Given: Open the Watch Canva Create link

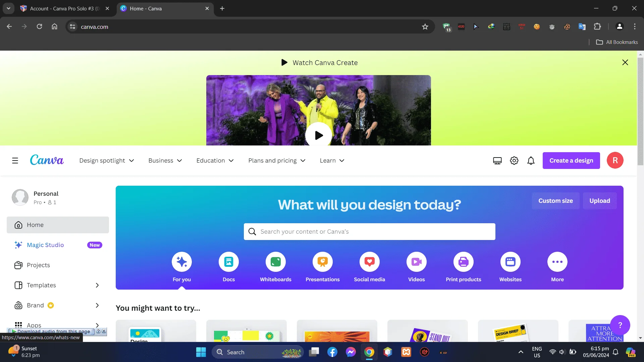Looking at the screenshot, I should coord(319,63).
